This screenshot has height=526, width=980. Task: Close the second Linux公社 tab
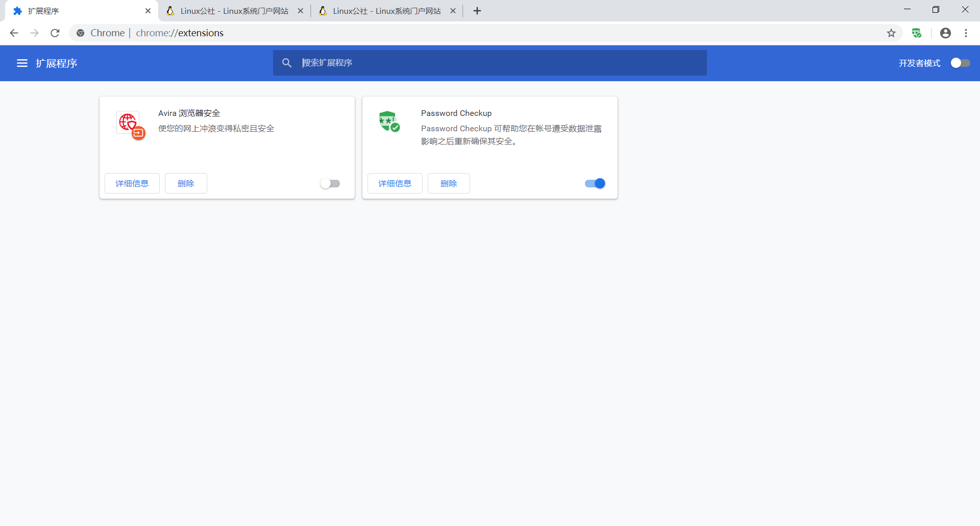[x=453, y=11]
